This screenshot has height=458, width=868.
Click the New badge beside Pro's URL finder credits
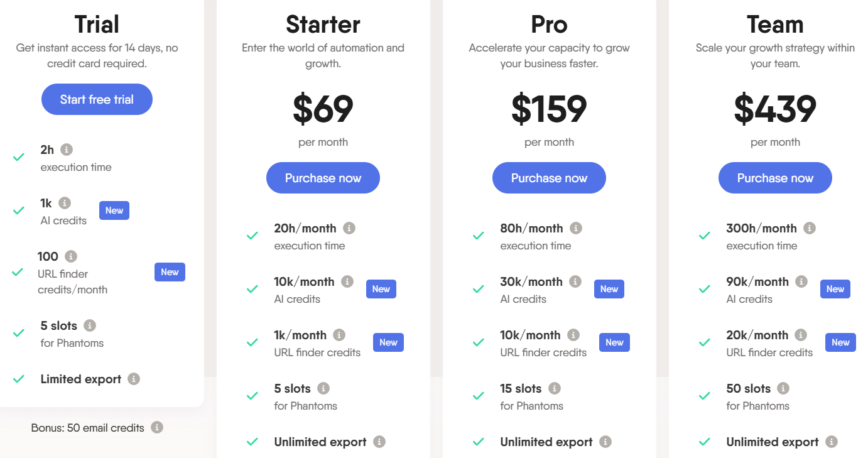(x=614, y=342)
